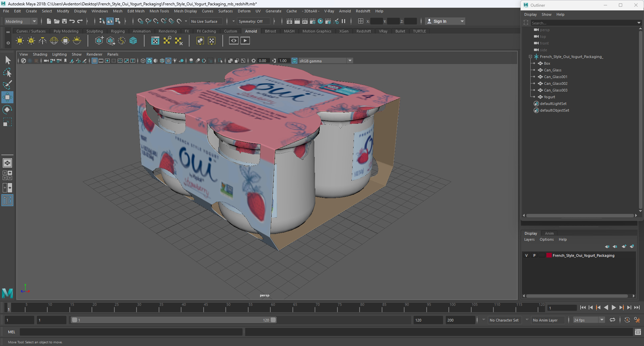
Task: Click the Arnold skydome light shelf icon
Action: click(x=54, y=41)
